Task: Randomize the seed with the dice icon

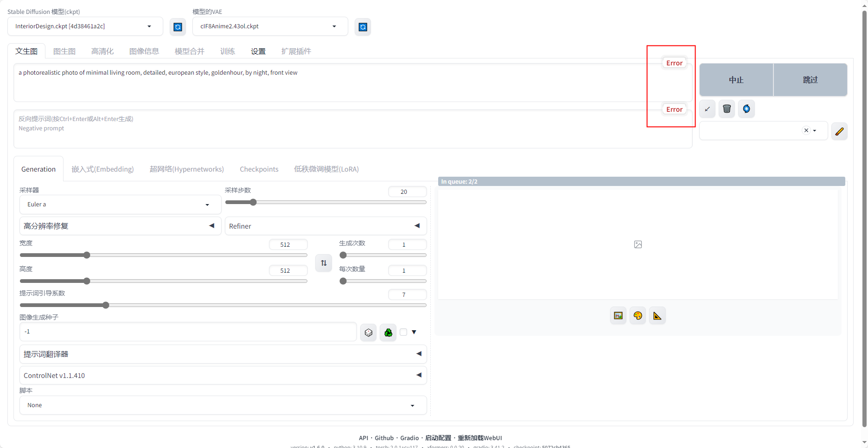Action: (x=369, y=333)
